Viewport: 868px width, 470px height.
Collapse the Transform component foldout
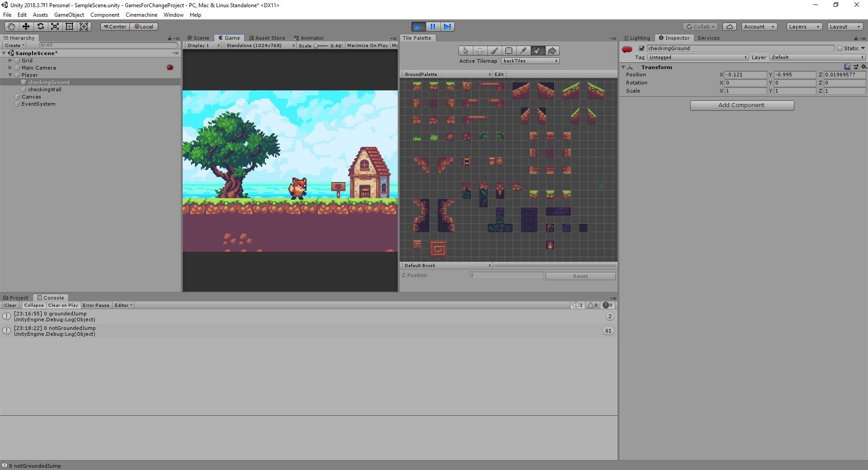623,67
